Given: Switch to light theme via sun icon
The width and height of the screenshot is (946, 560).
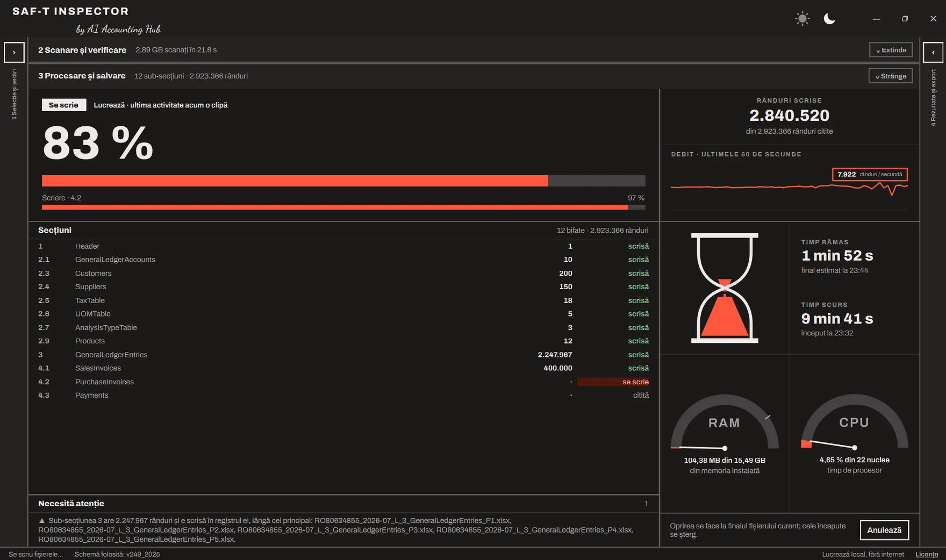Looking at the screenshot, I should coord(802,19).
